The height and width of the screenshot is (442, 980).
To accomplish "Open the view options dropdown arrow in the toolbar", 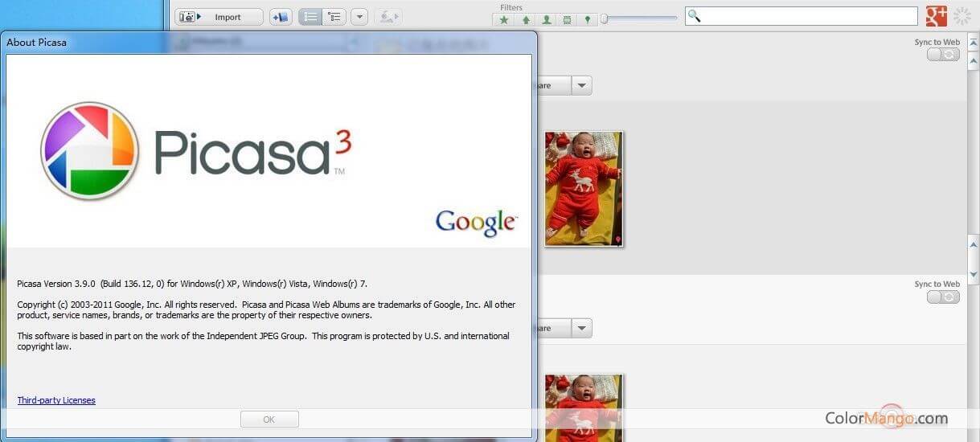I will coord(359,17).
